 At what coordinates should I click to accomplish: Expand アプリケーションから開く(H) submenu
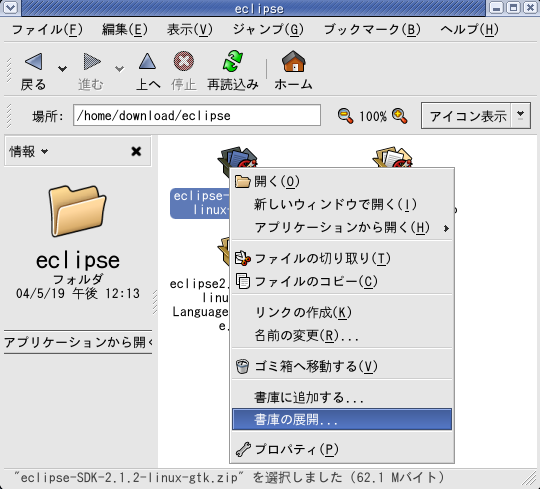coord(342,228)
